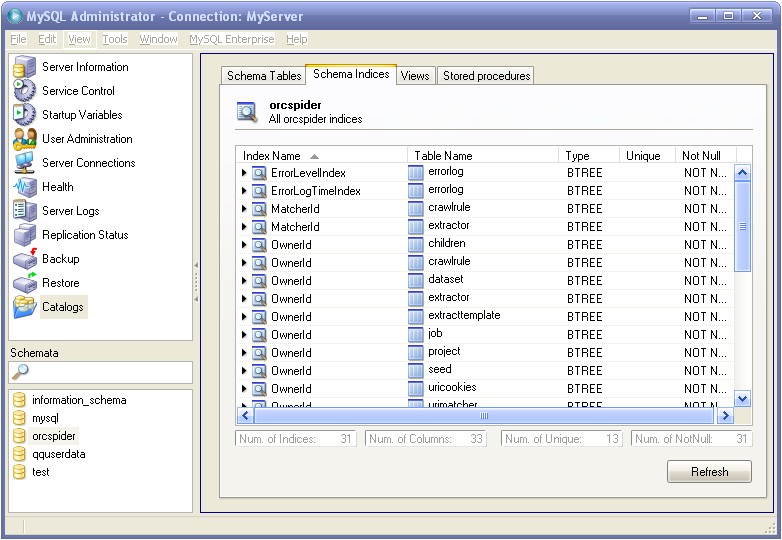Screen dimensions: 782x540
Task: Open the Startup Variables icon
Action: point(25,115)
